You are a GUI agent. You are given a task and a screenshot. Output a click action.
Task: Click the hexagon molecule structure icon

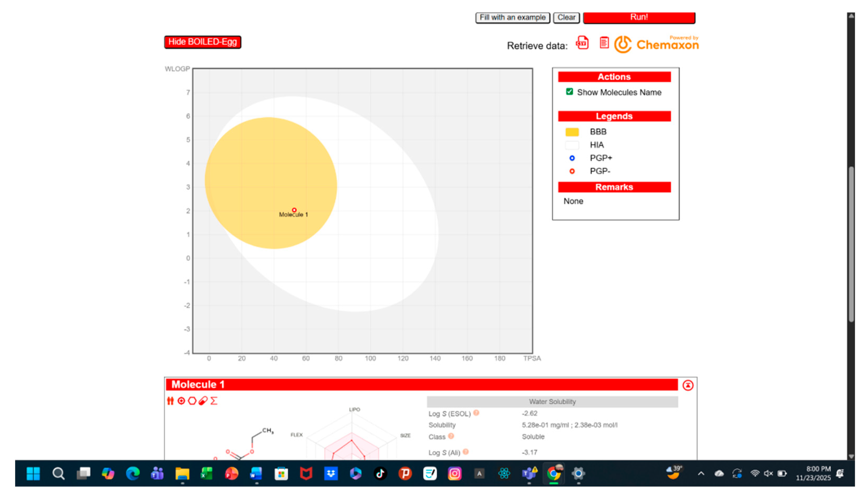point(192,401)
